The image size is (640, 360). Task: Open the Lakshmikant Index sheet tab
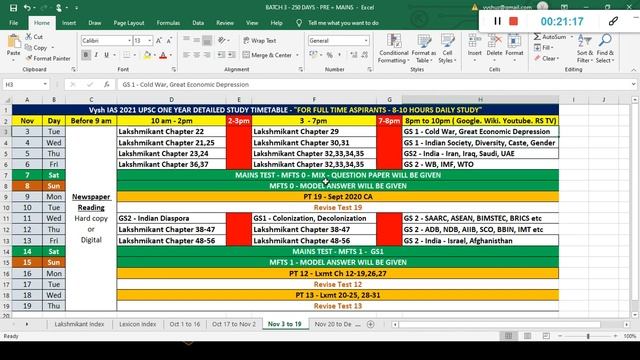[79, 324]
